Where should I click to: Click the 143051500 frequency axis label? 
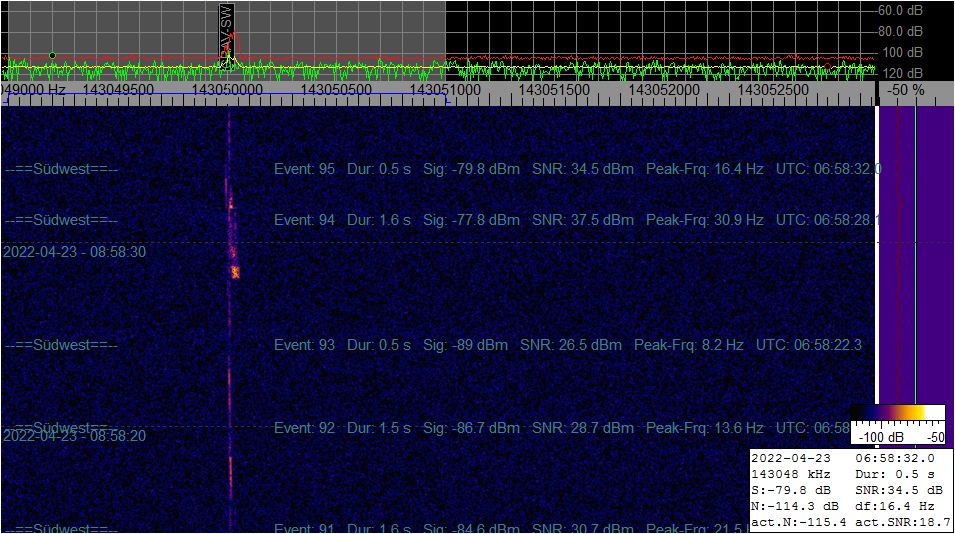554,90
